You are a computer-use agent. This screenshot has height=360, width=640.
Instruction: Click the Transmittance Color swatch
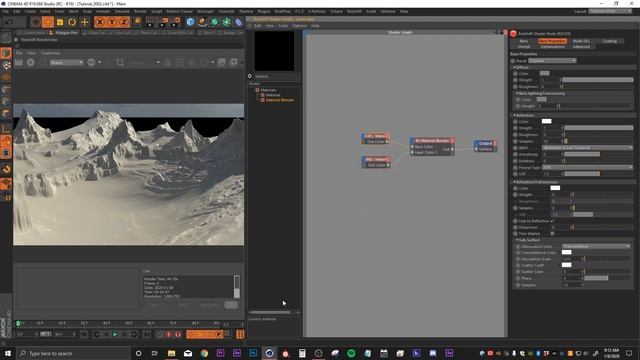coord(567,252)
